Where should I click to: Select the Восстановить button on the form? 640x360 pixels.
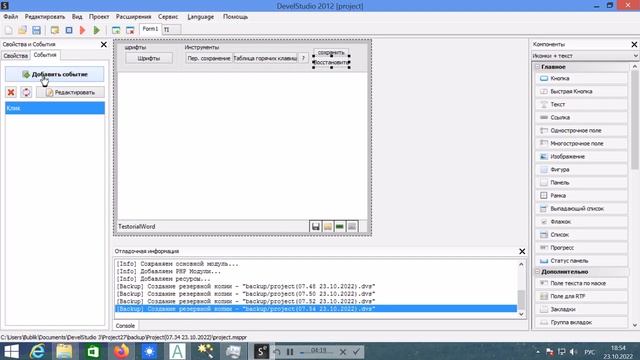click(x=331, y=62)
